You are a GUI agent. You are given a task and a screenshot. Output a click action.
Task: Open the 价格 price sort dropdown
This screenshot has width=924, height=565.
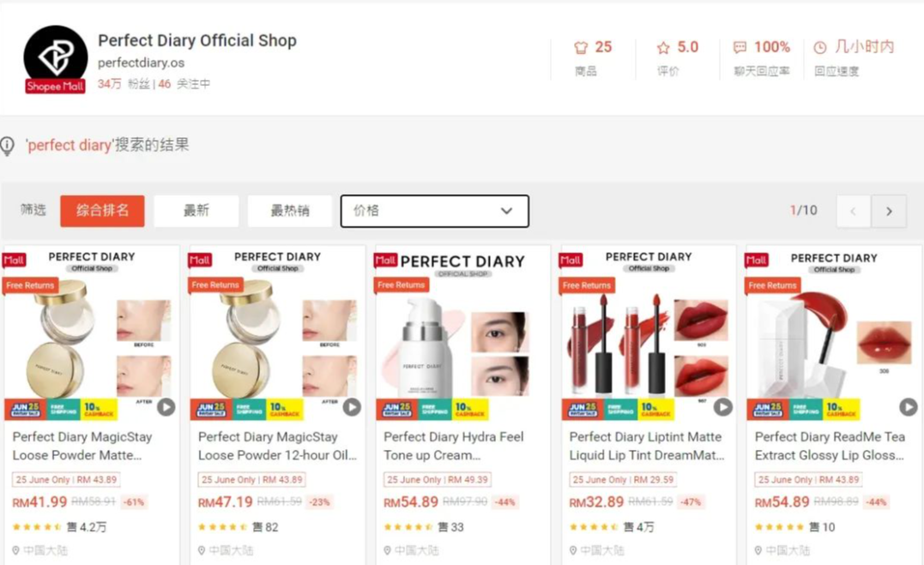(x=434, y=211)
